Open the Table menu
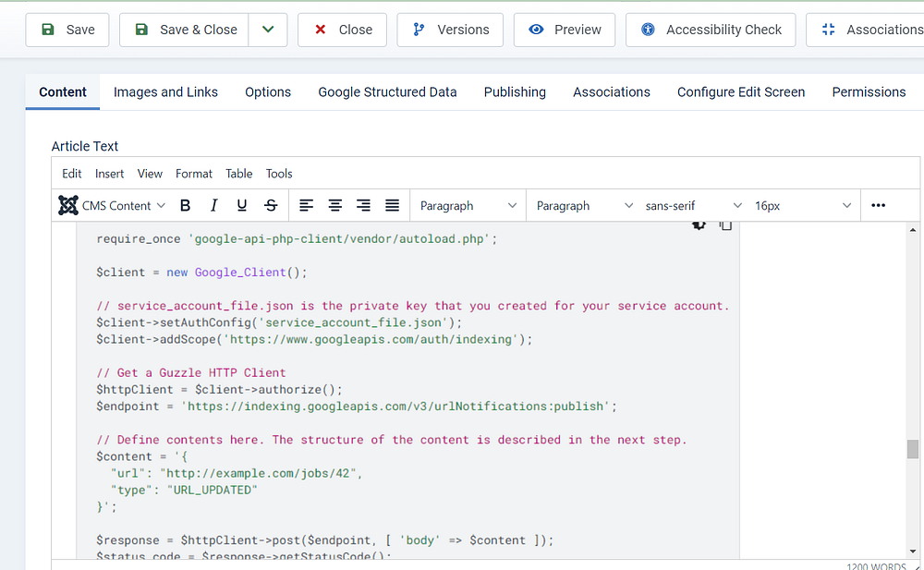 click(x=238, y=174)
